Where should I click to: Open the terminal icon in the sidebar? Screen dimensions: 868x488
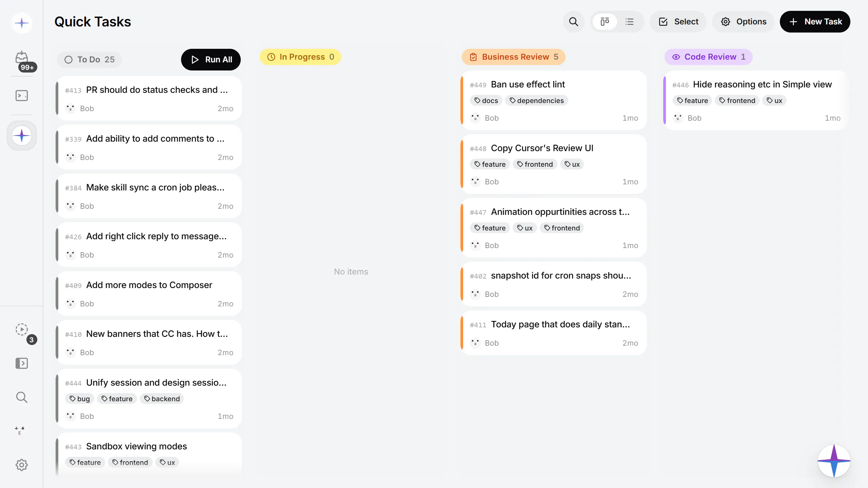pos(22,96)
